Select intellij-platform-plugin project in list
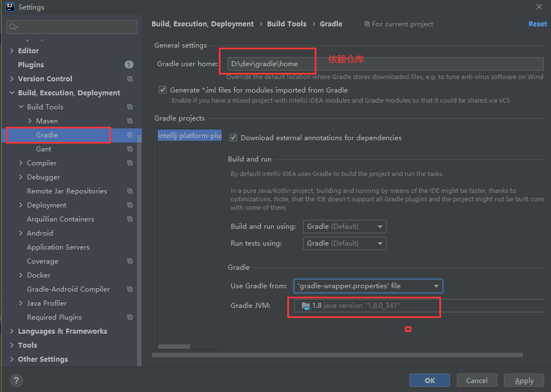This screenshot has width=551, height=392. (x=190, y=136)
